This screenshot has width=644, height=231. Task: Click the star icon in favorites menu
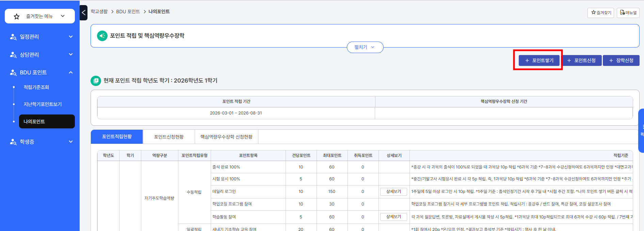pyautogui.click(x=17, y=16)
